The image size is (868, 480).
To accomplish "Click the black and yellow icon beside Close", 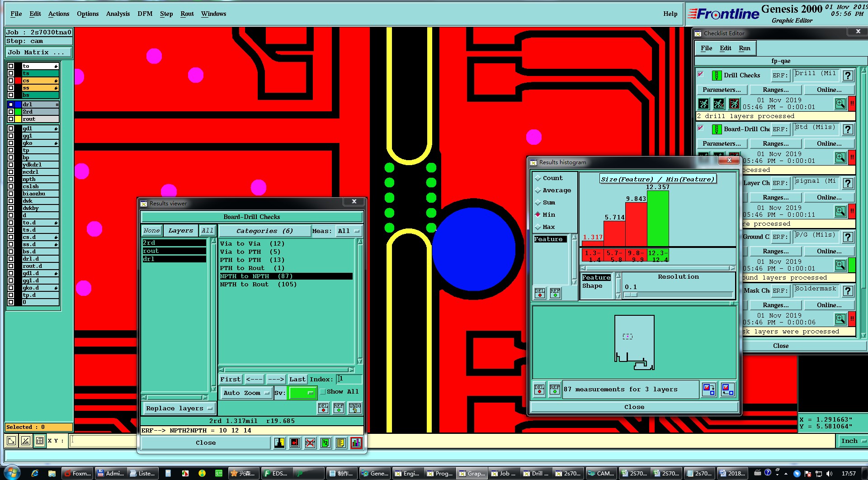I will click(279, 443).
